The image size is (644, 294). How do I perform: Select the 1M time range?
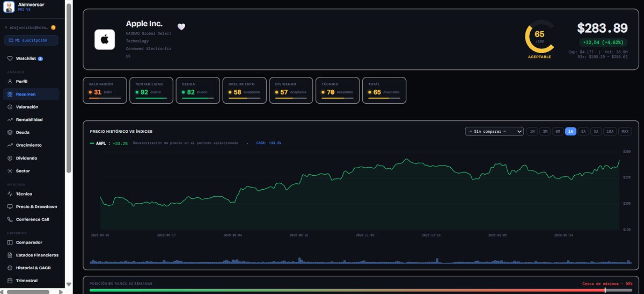point(532,131)
